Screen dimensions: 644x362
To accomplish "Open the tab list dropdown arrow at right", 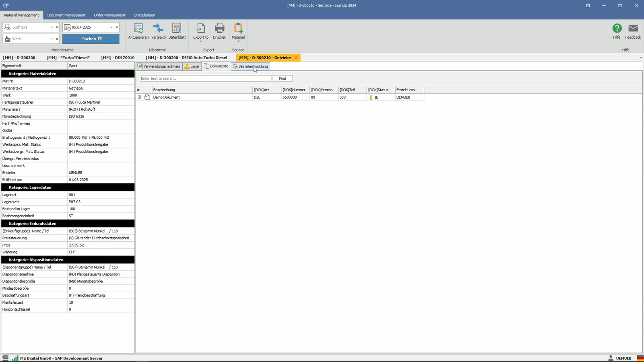I will pyautogui.click(x=641, y=58).
